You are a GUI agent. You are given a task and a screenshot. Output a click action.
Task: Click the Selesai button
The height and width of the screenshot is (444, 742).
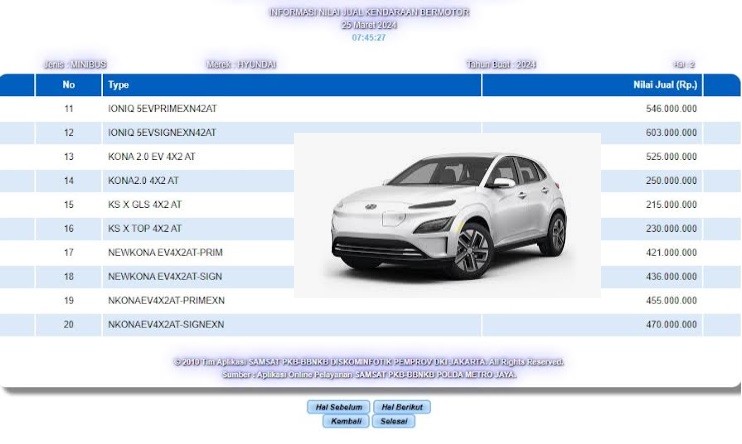point(392,421)
